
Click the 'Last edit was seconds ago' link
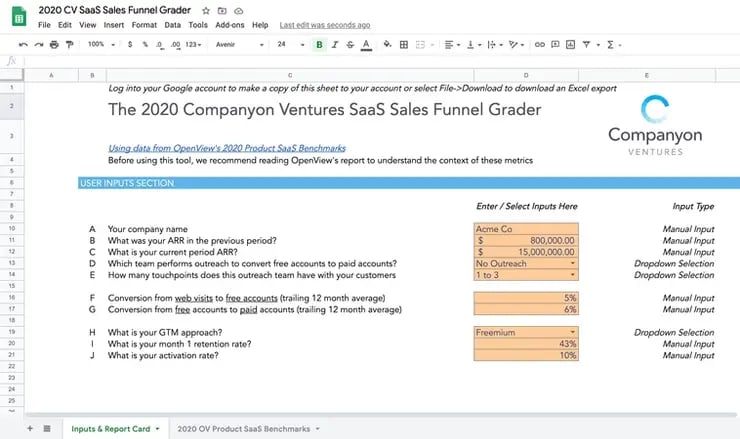pos(325,25)
